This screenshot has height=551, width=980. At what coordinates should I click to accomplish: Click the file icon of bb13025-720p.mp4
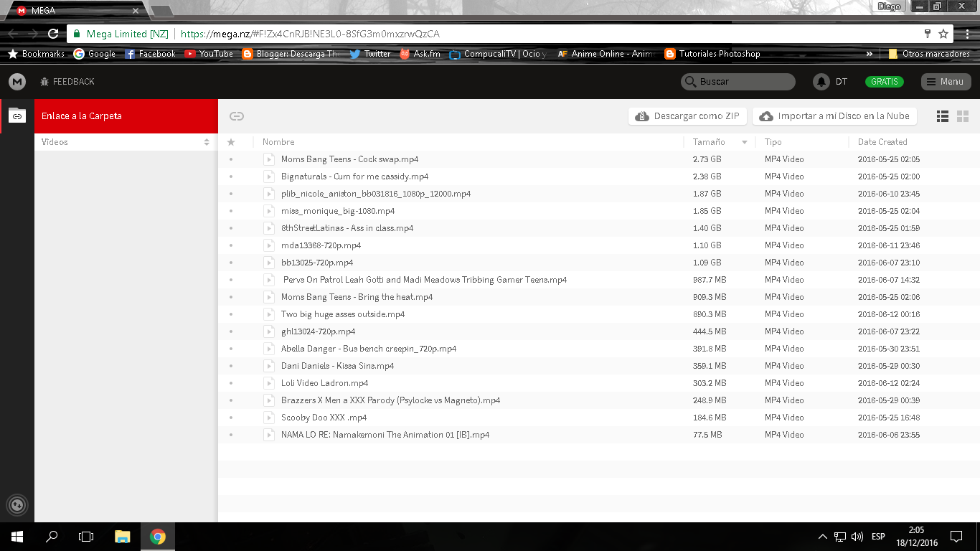tap(269, 263)
